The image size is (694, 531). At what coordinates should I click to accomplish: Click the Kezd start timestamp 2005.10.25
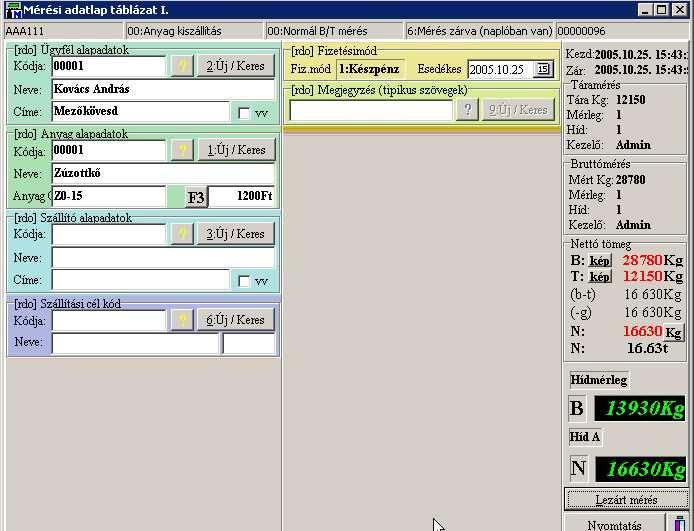click(x=641, y=55)
